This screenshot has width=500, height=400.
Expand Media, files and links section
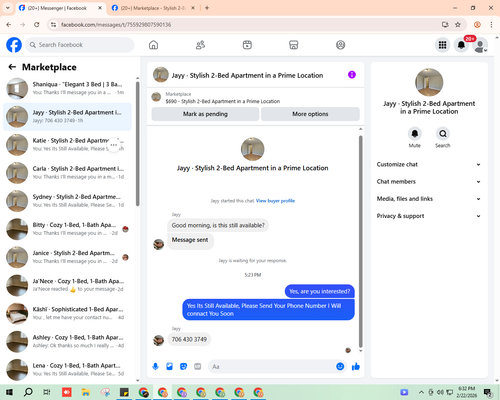(x=429, y=199)
